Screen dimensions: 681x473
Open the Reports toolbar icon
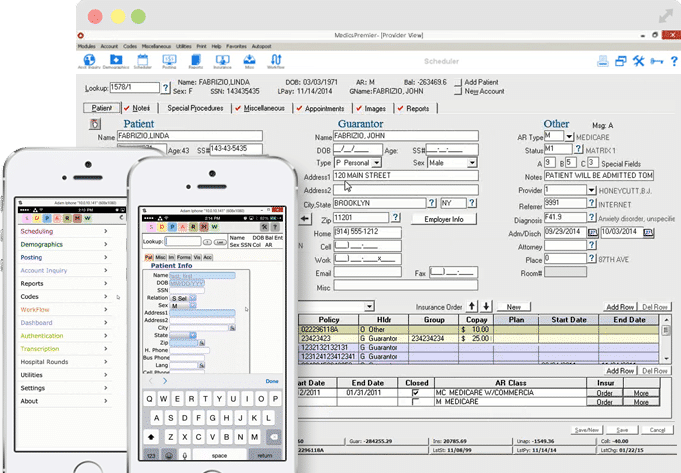pos(195,61)
